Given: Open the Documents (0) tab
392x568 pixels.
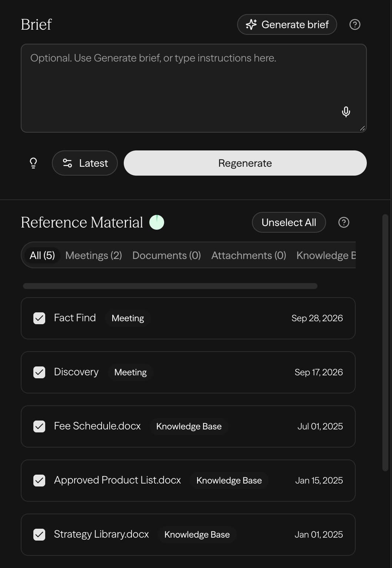Looking at the screenshot, I should coord(167,255).
